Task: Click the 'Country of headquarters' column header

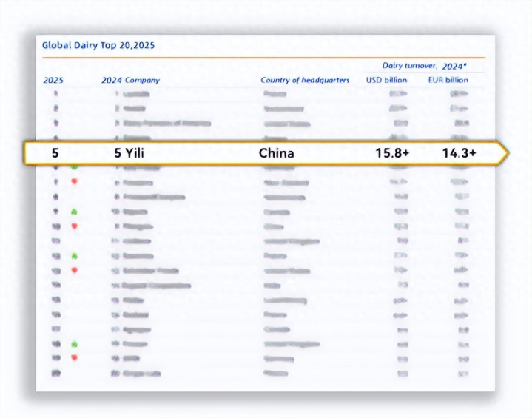Action: pyautogui.click(x=305, y=81)
